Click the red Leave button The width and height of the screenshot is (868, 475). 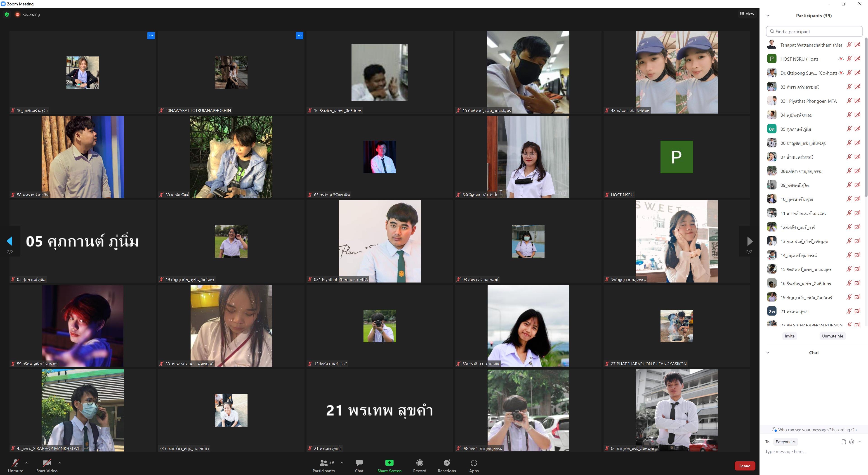(x=745, y=466)
